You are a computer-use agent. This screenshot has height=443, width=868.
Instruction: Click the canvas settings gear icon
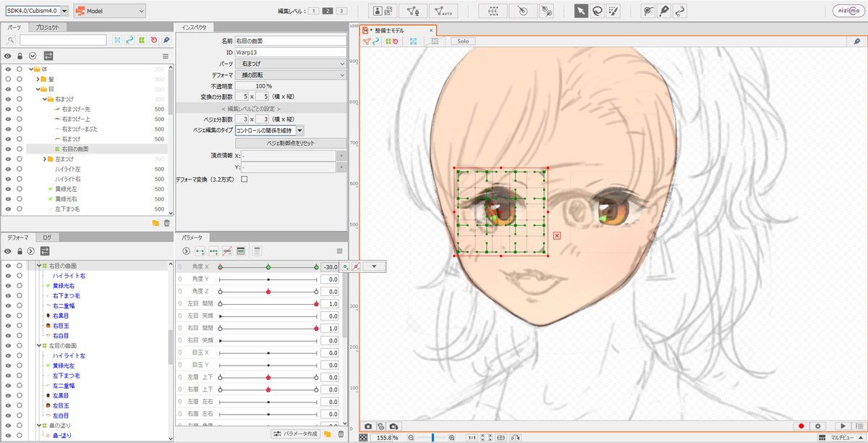pos(819,427)
